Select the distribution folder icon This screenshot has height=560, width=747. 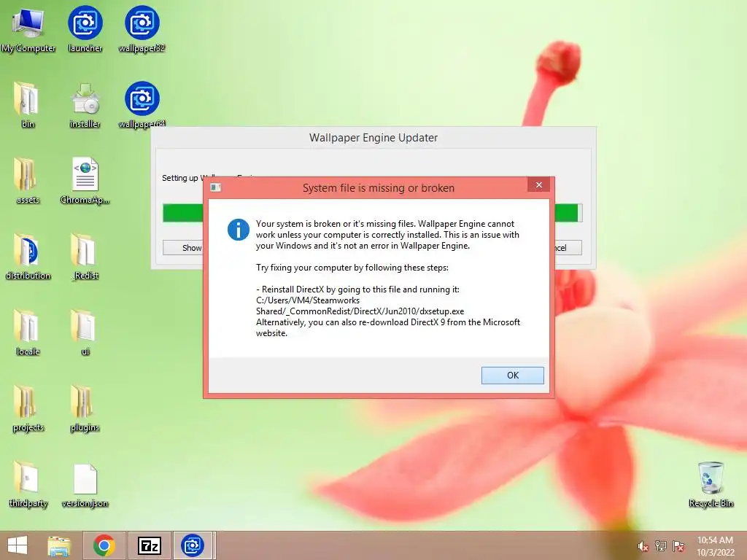click(28, 256)
